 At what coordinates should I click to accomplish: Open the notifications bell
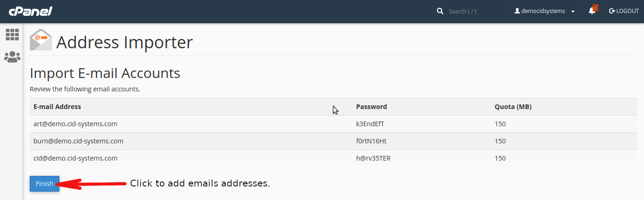coord(592,11)
